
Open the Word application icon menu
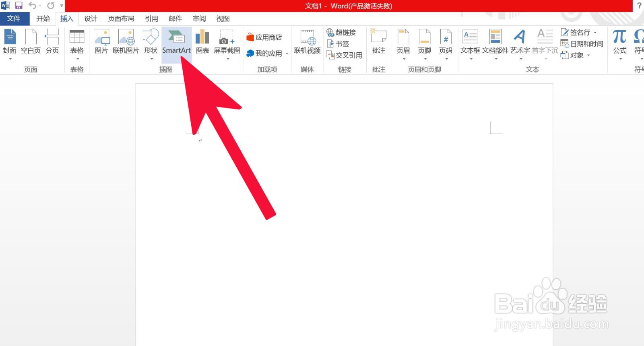pyautogui.click(x=5, y=6)
